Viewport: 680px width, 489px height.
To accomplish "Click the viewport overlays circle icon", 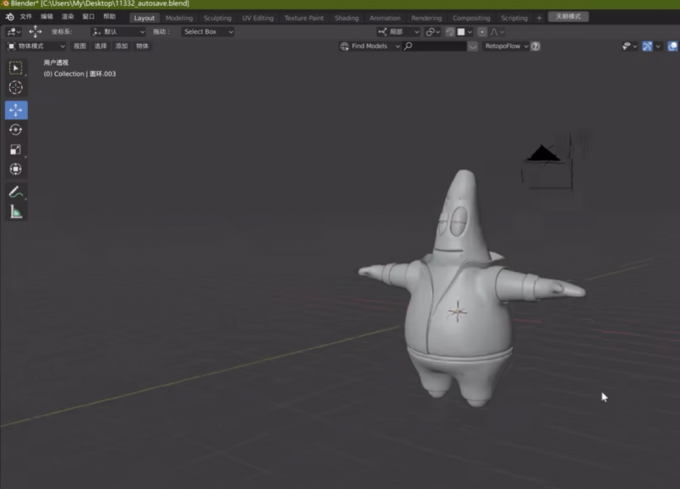I will (x=673, y=46).
